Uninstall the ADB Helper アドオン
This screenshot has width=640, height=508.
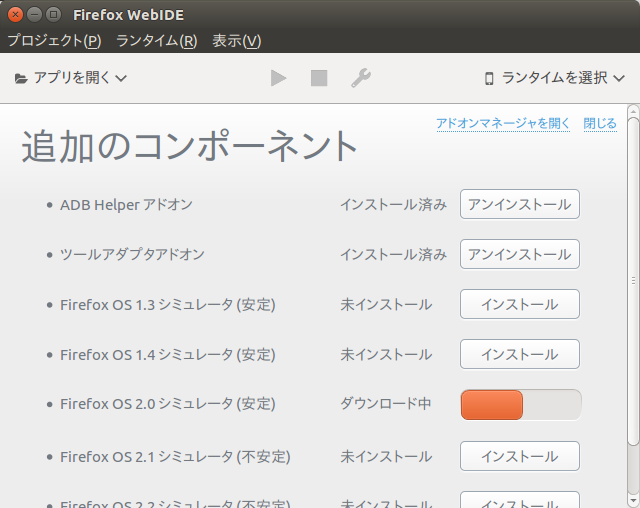520,204
